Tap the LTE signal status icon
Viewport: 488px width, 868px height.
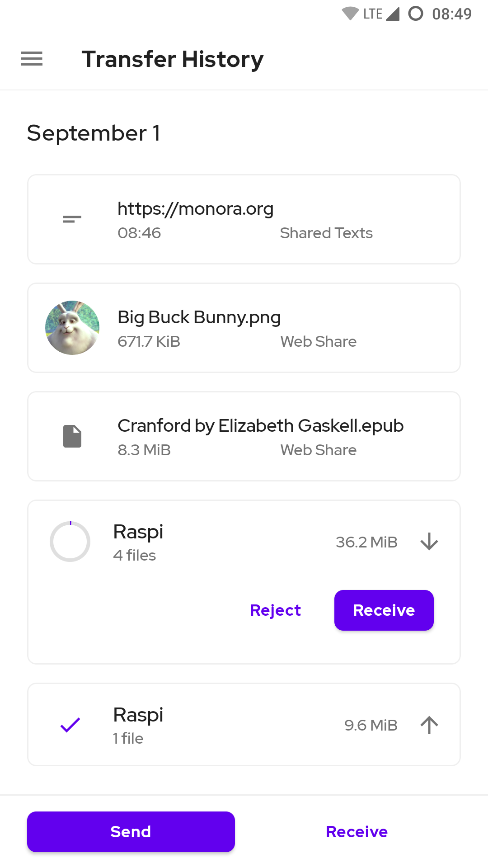381,14
